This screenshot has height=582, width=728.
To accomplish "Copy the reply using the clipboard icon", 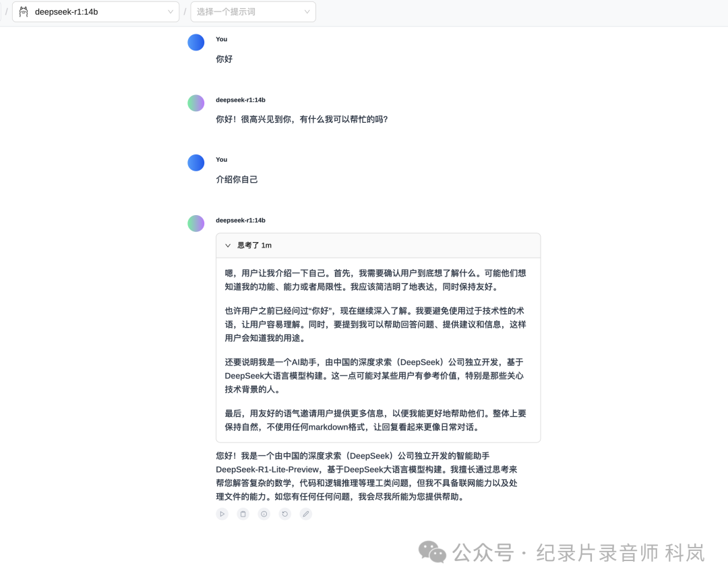I will [243, 514].
